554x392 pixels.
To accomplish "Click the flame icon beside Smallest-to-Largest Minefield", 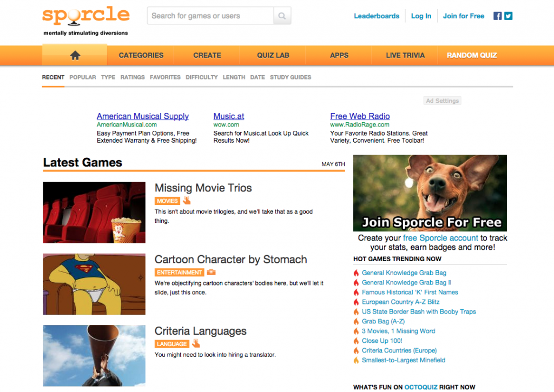I will [x=356, y=360].
